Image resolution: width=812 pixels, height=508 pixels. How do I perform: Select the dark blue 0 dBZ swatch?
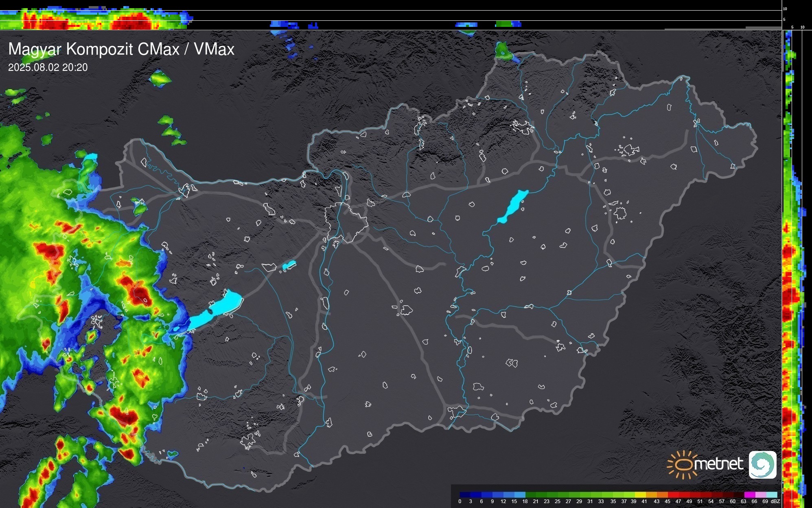[x=465, y=495]
